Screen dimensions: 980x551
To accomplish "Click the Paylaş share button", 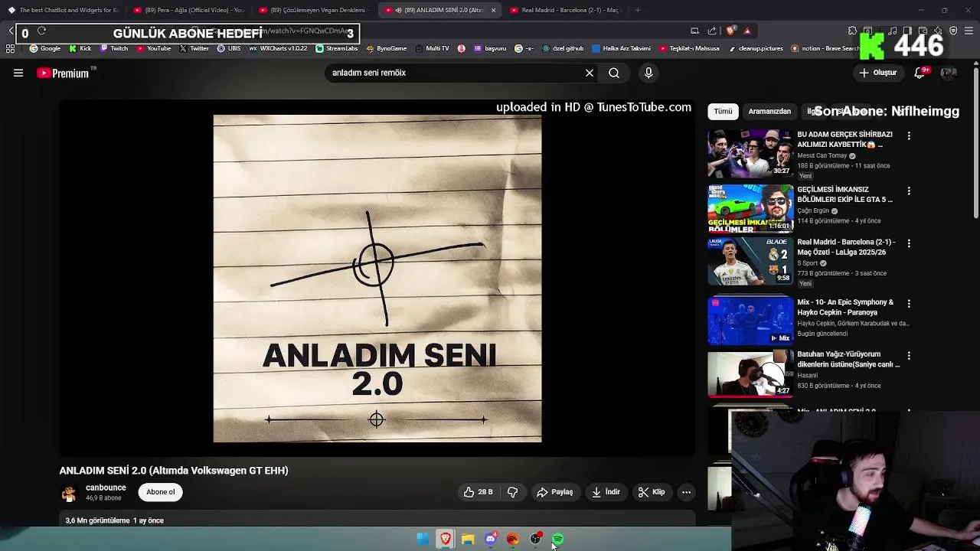I will [x=555, y=492].
